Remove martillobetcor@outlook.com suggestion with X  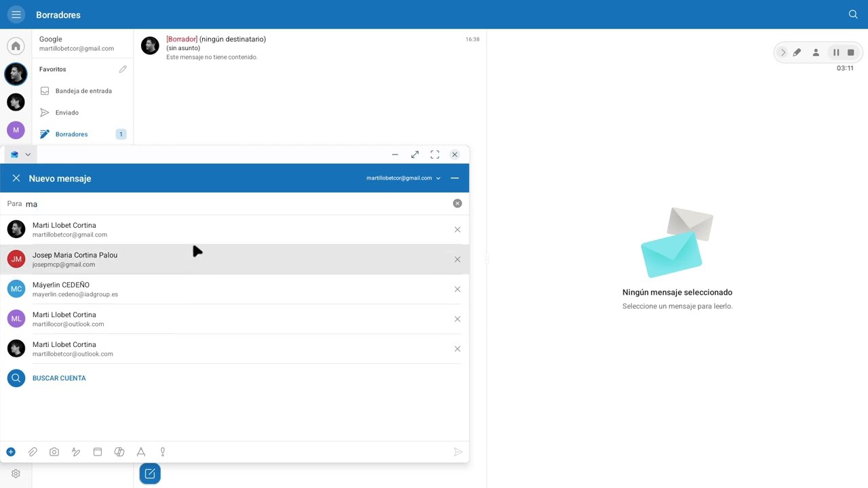(x=457, y=349)
